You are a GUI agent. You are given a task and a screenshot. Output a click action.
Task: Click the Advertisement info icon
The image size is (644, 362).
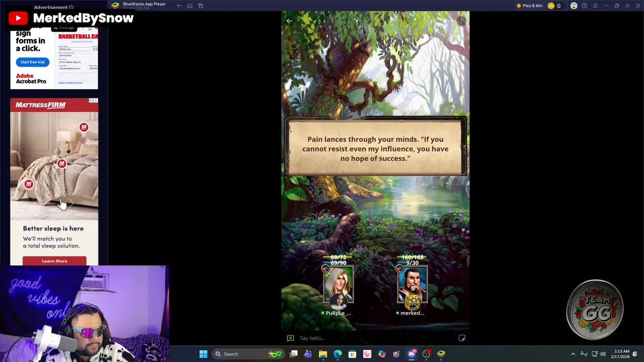[71, 8]
